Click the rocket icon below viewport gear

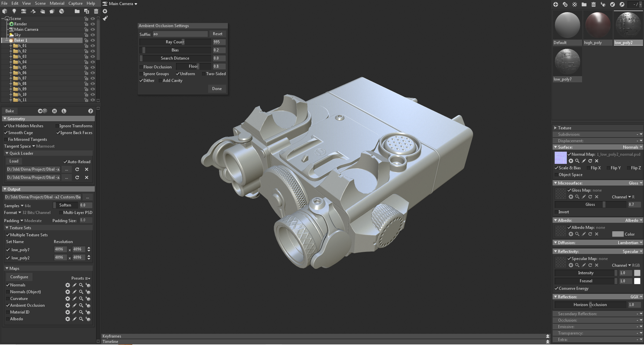pyautogui.click(x=105, y=18)
